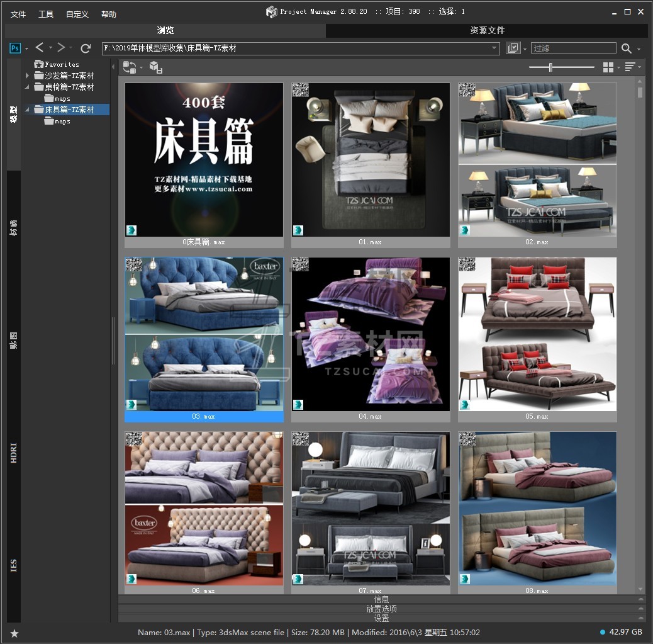The width and height of the screenshot is (653, 644).
Task: Open the HDRI side panel tab
Action: (x=14, y=453)
